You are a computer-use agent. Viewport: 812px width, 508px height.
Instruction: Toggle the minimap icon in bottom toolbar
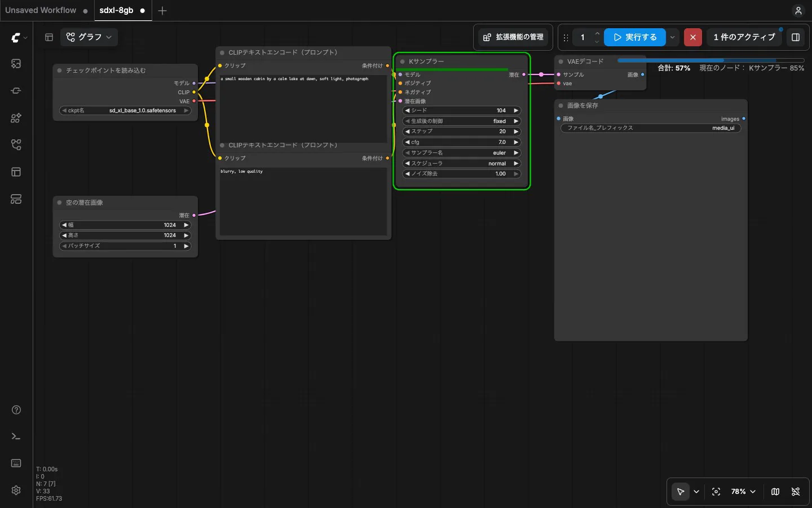(x=775, y=492)
